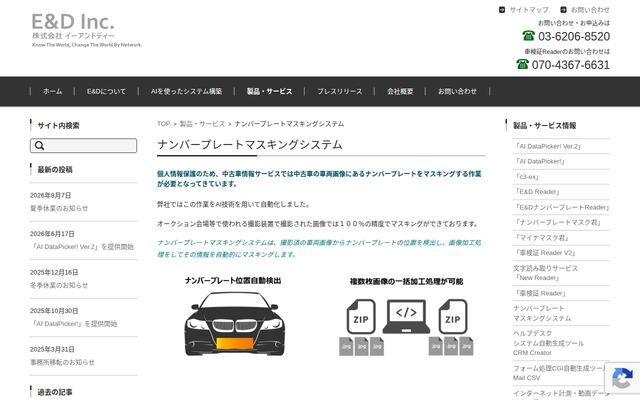
Task: Click the 2026年6月17日 post date
Action: 52,234
